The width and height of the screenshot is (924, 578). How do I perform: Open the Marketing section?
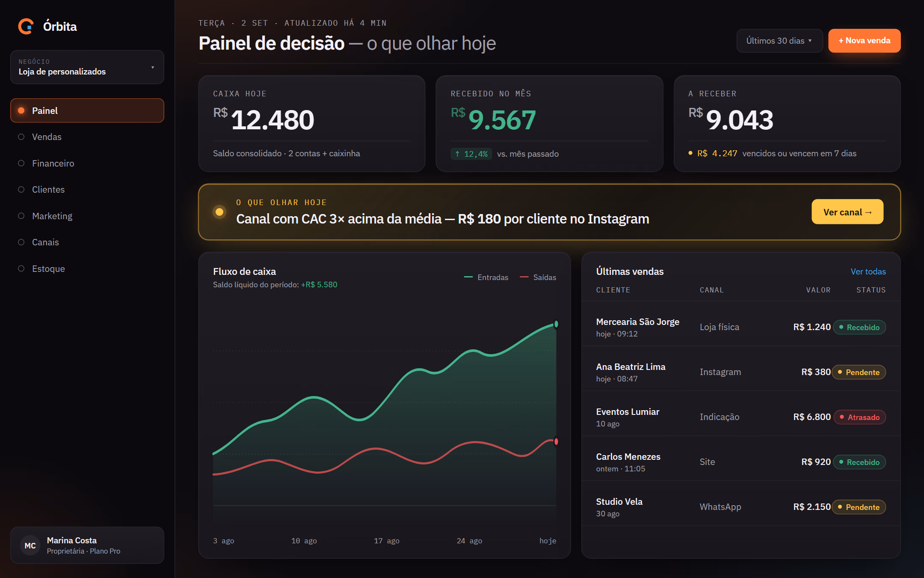click(87, 216)
